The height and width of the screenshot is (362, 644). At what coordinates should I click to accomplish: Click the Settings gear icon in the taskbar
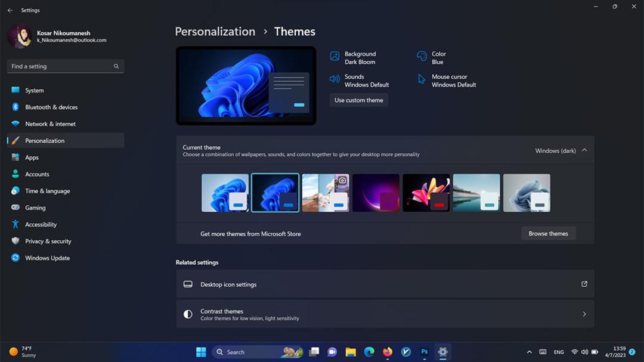coord(442,352)
